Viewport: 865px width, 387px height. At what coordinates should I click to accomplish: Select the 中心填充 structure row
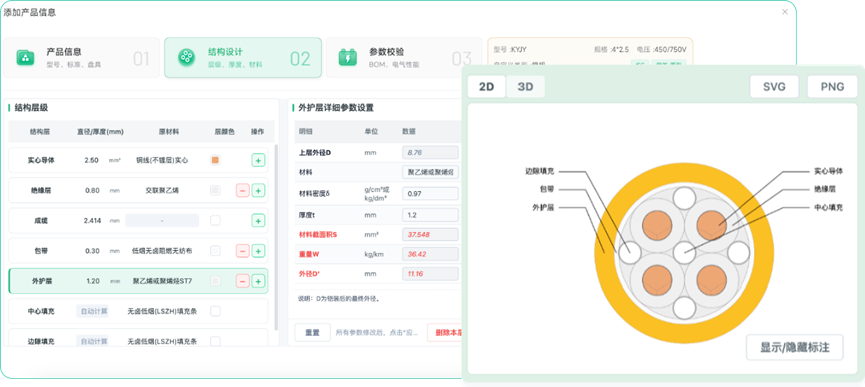point(138,311)
